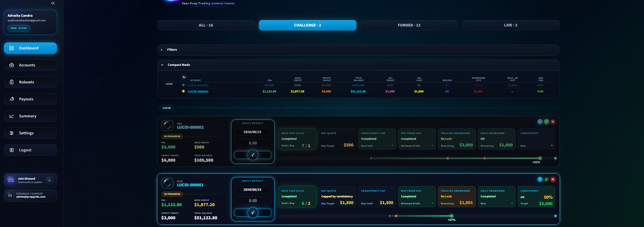Open Discord via the arrow icon
Screen dimensions: 644x227
point(49,180)
